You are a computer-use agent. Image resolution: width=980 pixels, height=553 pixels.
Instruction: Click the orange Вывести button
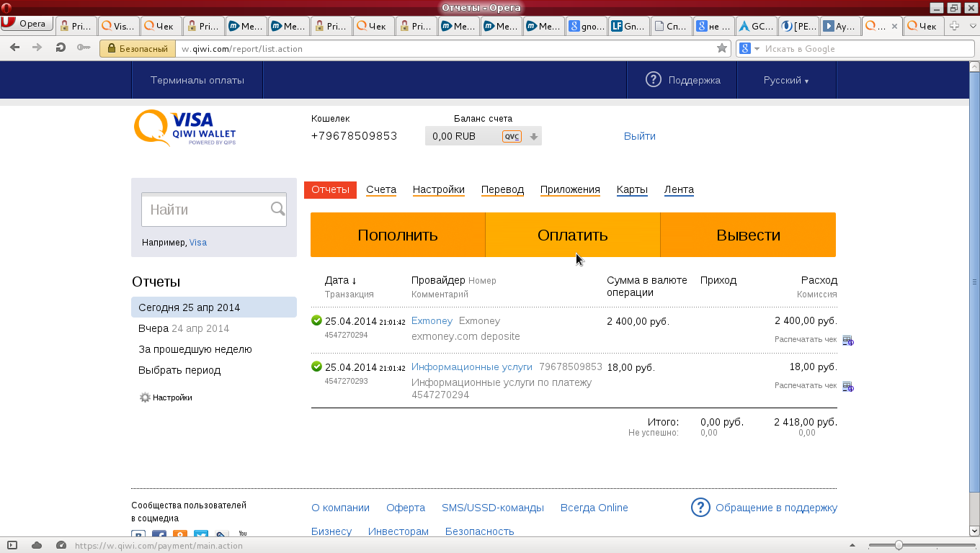748,235
